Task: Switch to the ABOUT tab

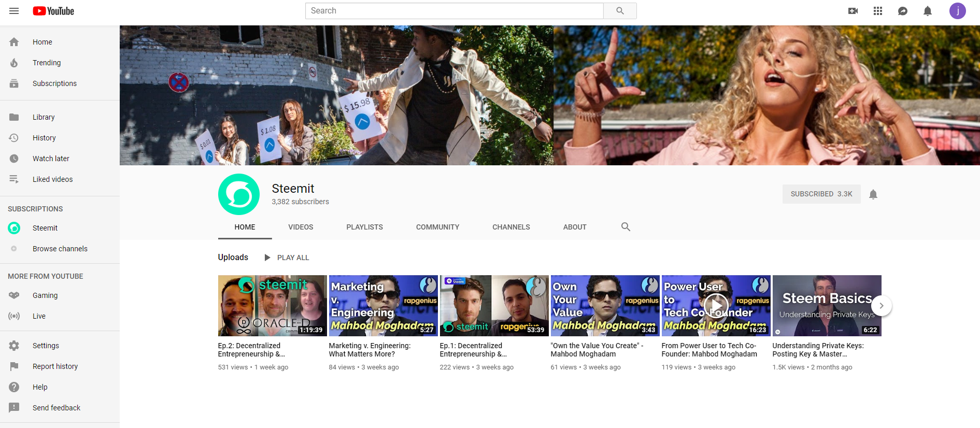Action: point(575,227)
